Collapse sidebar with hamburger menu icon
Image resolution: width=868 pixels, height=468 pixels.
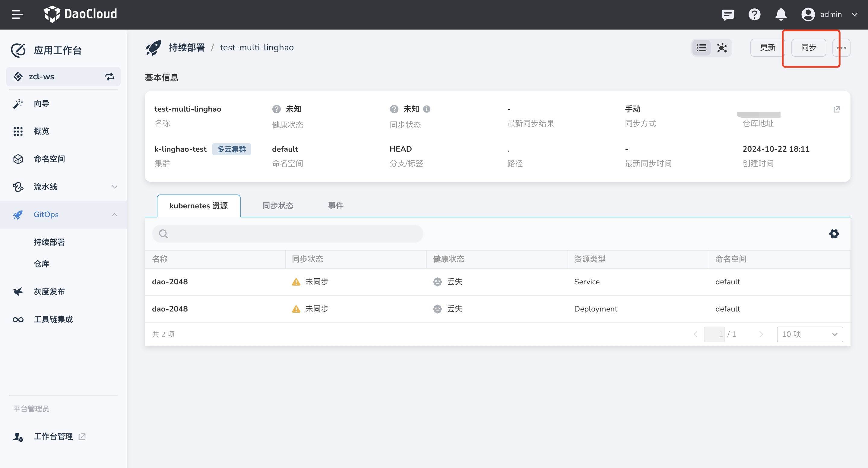coord(17,14)
